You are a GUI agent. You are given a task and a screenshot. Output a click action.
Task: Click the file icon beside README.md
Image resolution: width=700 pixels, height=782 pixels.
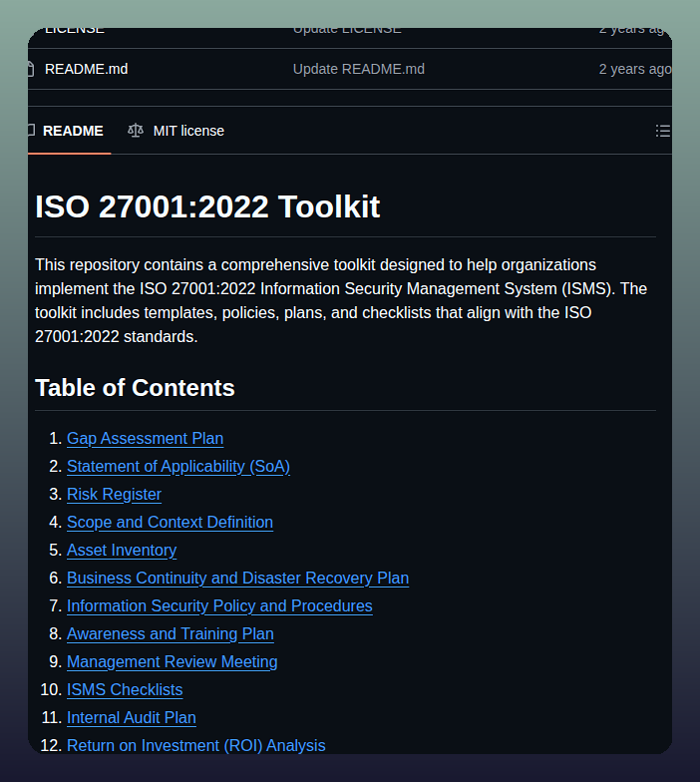pos(31,69)
